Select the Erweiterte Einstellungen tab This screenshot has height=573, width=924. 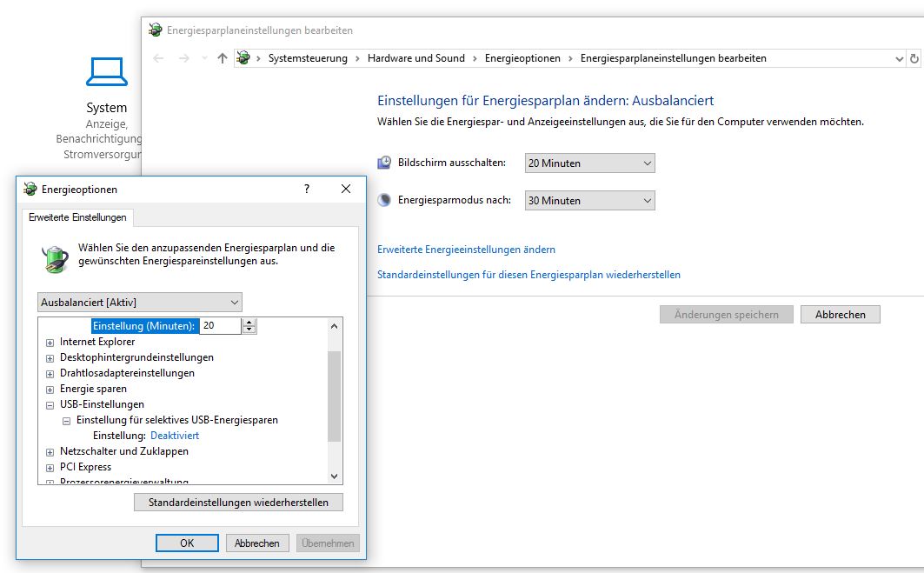click(x=77, y=217)
